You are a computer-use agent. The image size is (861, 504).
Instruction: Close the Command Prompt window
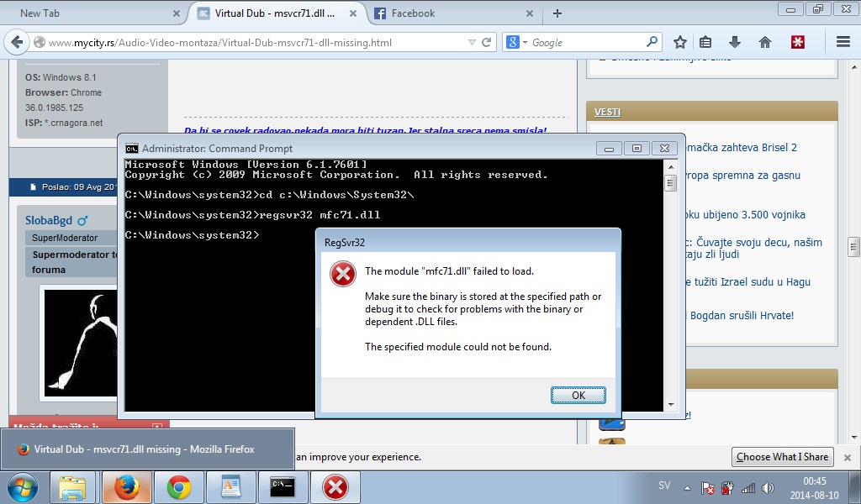[x=664, y=149]
